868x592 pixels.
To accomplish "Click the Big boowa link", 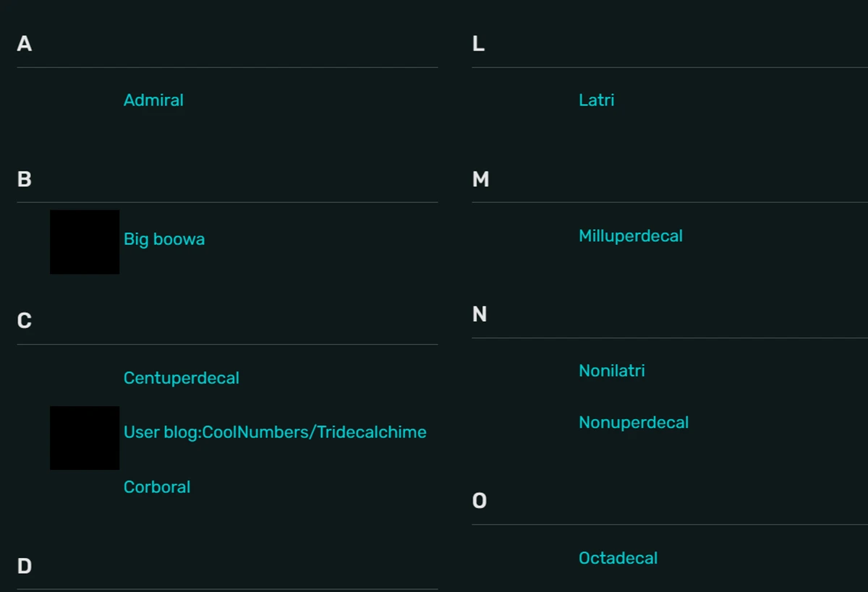I will 164,239.
